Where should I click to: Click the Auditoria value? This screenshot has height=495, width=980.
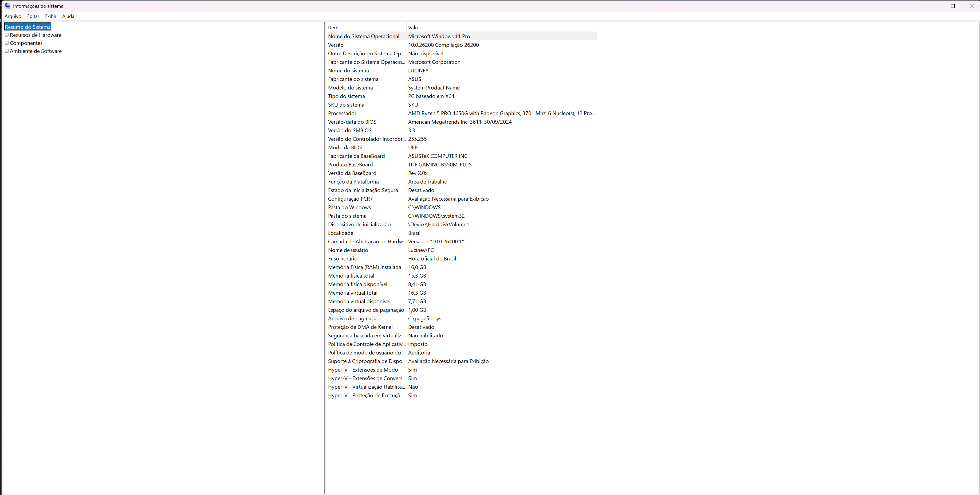419,353
